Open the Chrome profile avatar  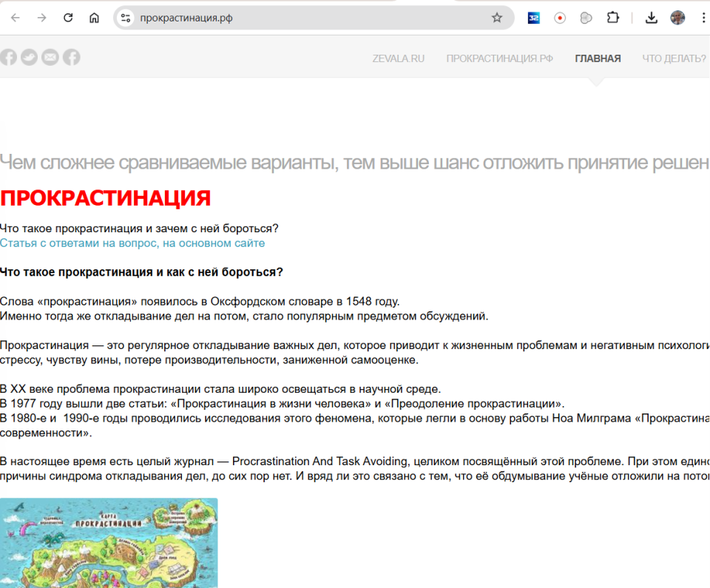click(x=678, y=17)
